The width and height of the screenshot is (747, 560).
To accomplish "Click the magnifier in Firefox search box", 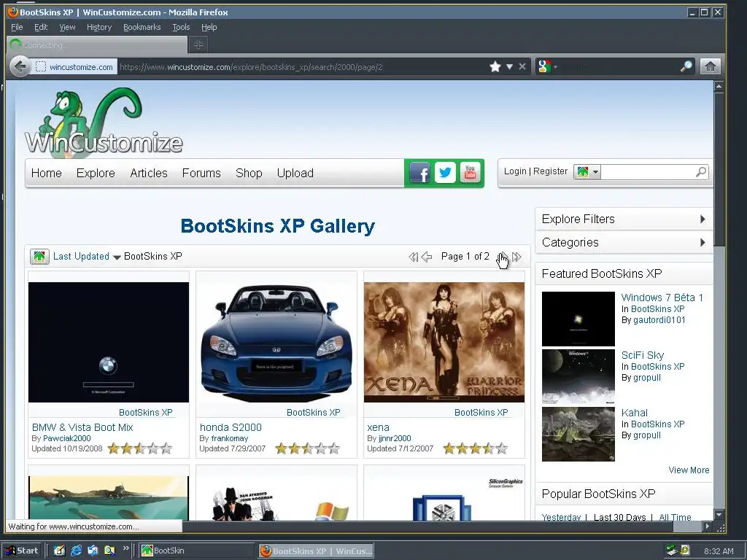I will point(686,66).
